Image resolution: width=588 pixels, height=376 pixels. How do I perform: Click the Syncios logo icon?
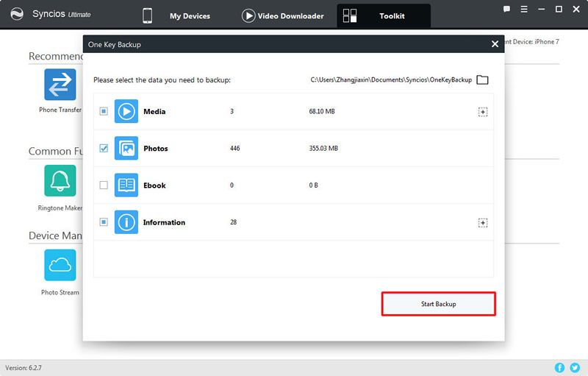pyautogui.click(x=17, y=14)
